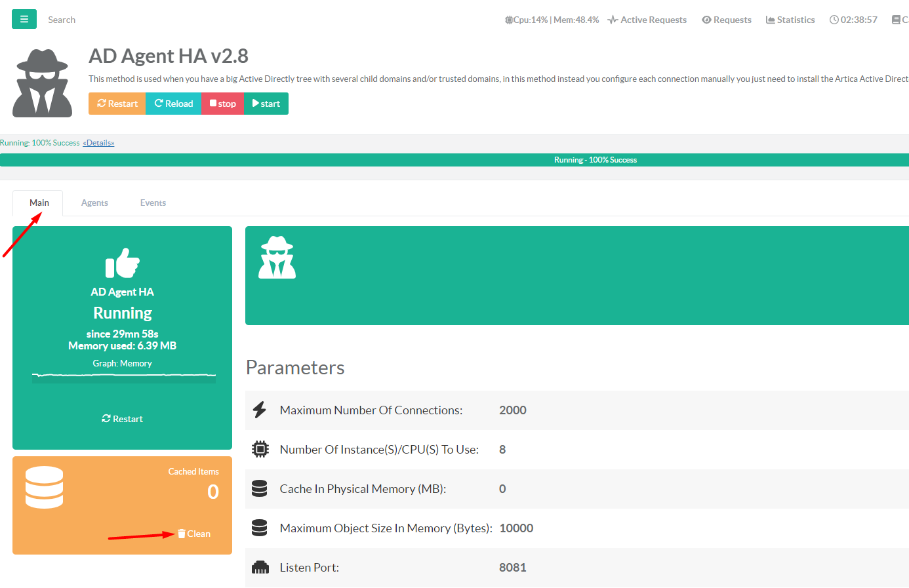Click the lightning bolt connections icon
Image resolution: width=909 pixels, height=588 pixels.
coord(260,410)
